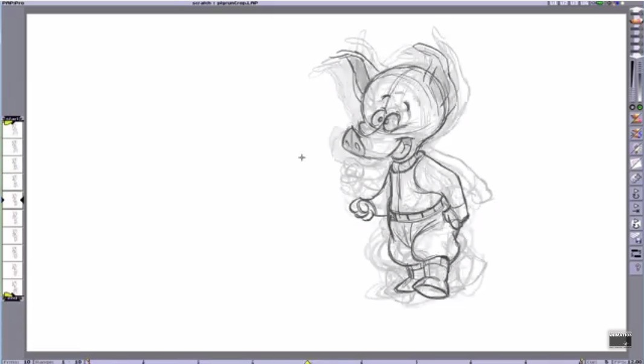Click the U1 slot at top right
The height and width of the screenshot is (364, 644).
[554, 2]
